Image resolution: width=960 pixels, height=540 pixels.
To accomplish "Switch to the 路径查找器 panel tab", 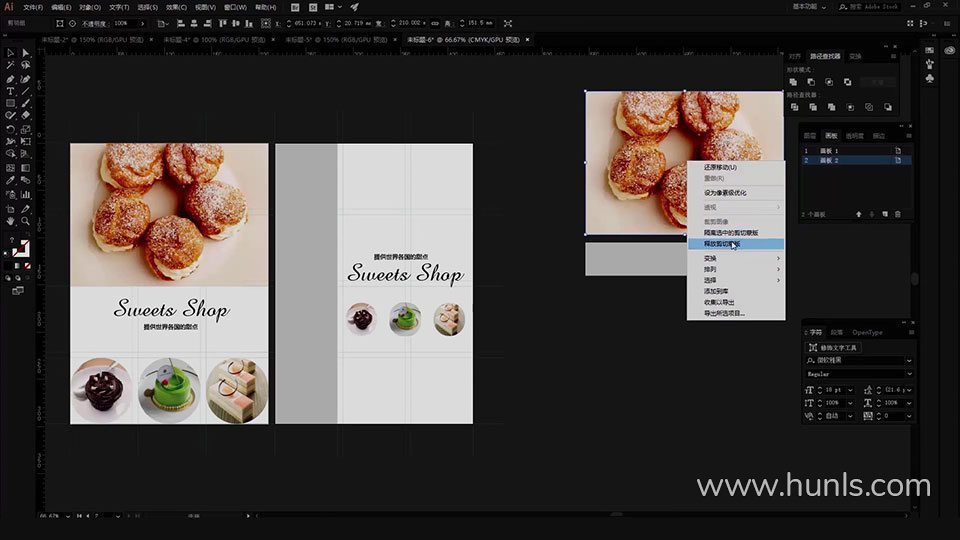I will [x=825, y=56].
